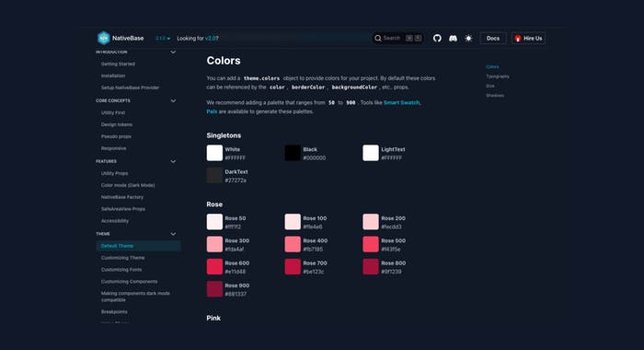The height and width of the screenshot is (350, 644).
Task: Open Customizing Theme page
Action: pos(122,258)
